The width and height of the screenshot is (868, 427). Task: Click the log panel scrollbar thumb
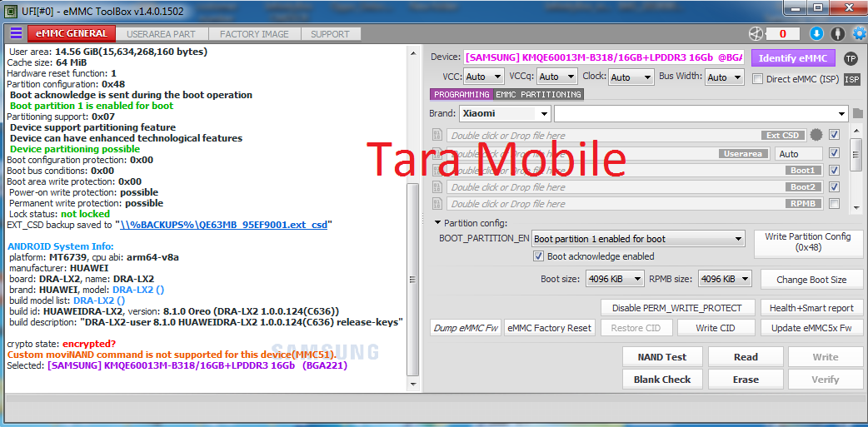(x=412, y=280)
